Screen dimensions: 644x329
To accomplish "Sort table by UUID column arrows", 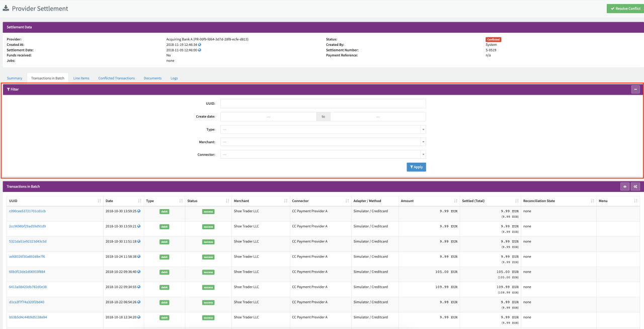I will pyautogui.click(x=99, y=201).
